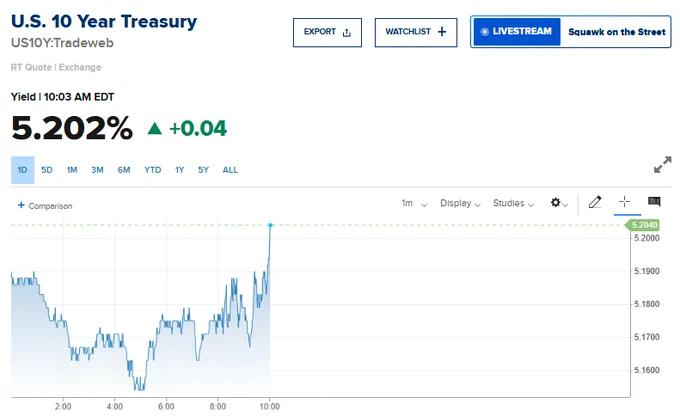
Task: Open the 1m interval dropdown
Action: click(x=414, y=203)
